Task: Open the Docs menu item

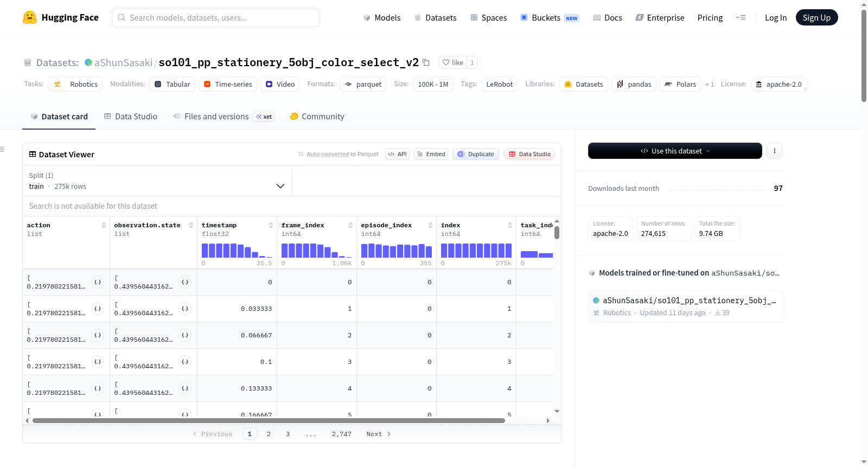Action: tap(608, 18)
